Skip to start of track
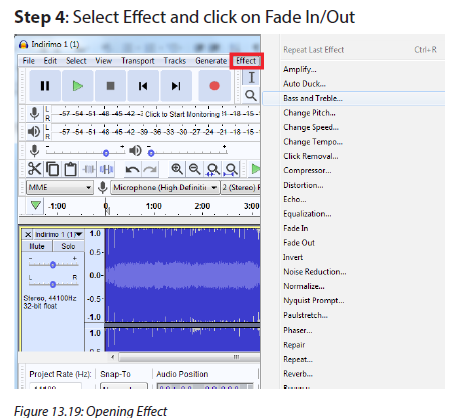Screen dimensions: 454x418 pyautogui.click(x=143, y=86)
